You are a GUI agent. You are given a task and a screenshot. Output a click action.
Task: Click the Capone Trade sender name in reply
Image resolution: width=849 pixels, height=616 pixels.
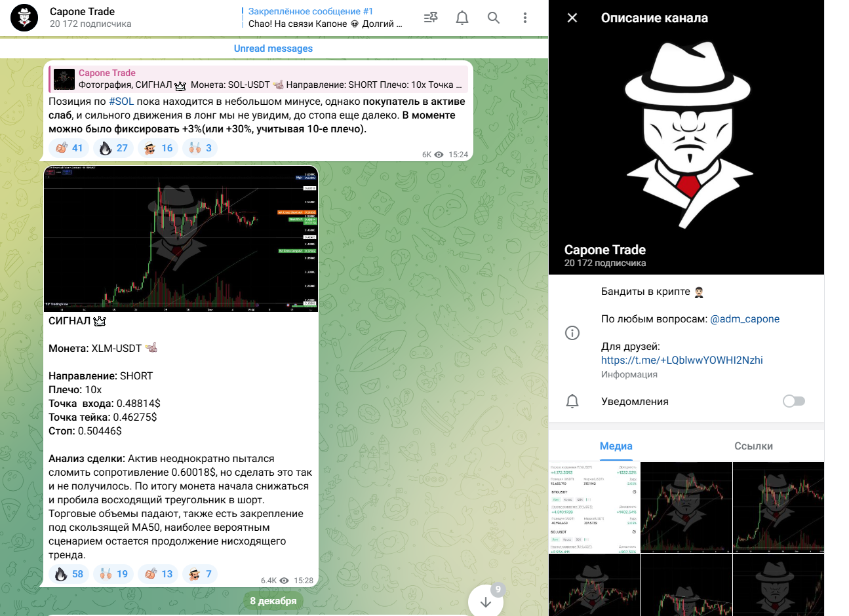click(107, 73)
